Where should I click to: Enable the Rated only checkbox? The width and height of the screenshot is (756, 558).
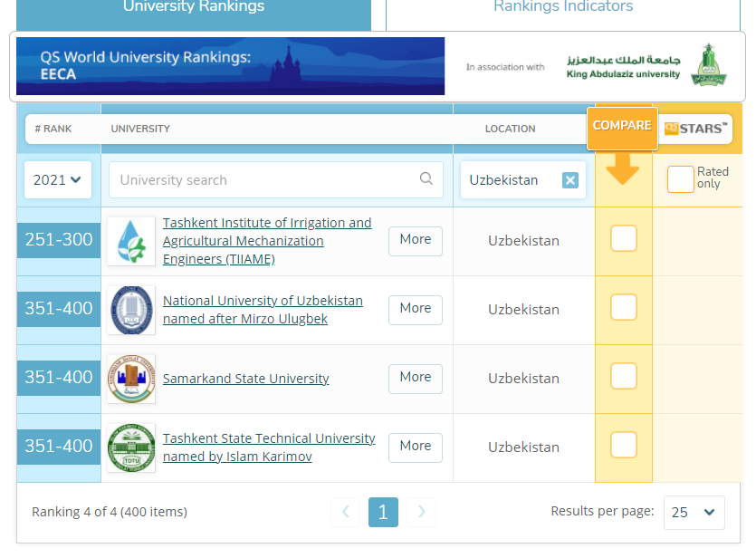(x=680, y=179)
